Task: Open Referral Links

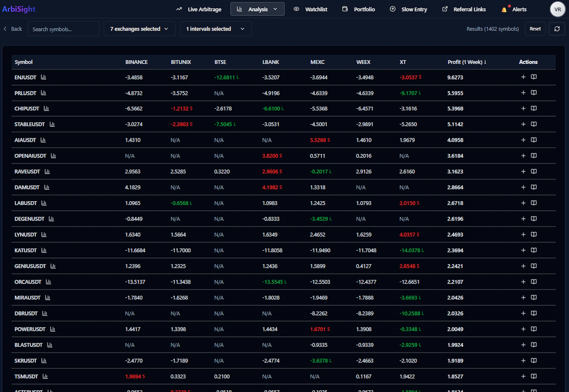Action: (464, 9)
